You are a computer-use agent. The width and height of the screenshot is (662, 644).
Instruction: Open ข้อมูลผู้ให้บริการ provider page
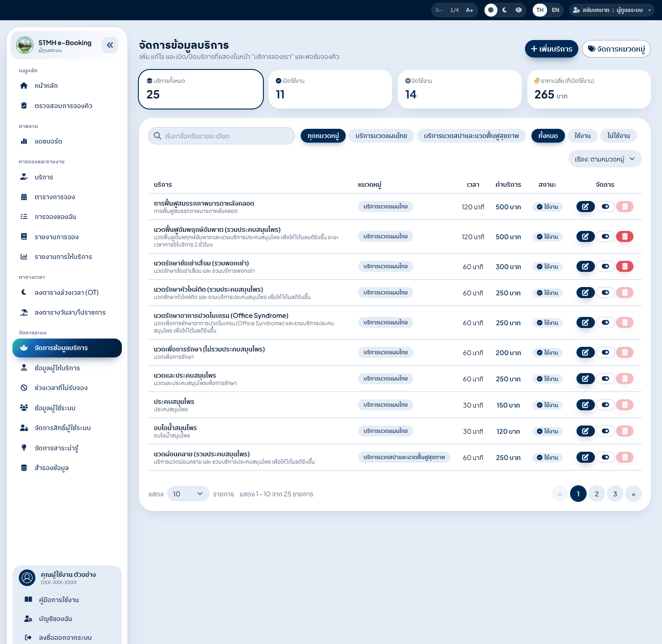tap(67, 368)
